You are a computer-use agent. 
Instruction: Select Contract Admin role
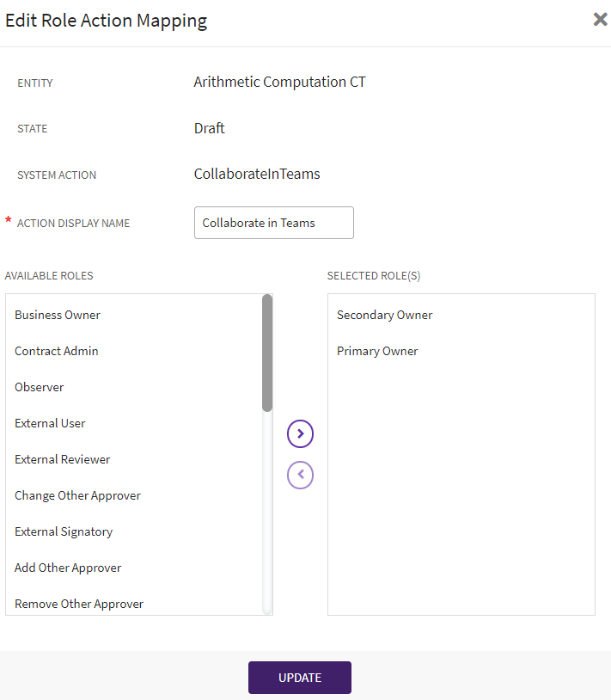[x=57, y=351]
